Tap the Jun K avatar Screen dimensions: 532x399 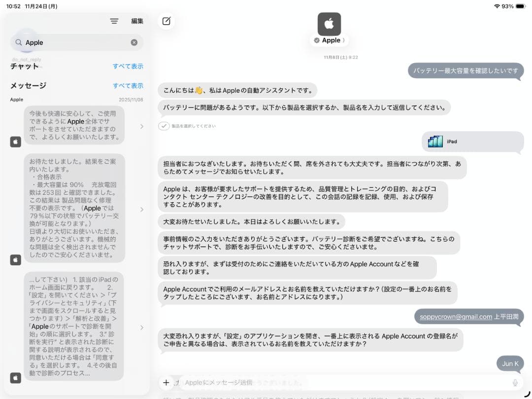pos(510,363)
